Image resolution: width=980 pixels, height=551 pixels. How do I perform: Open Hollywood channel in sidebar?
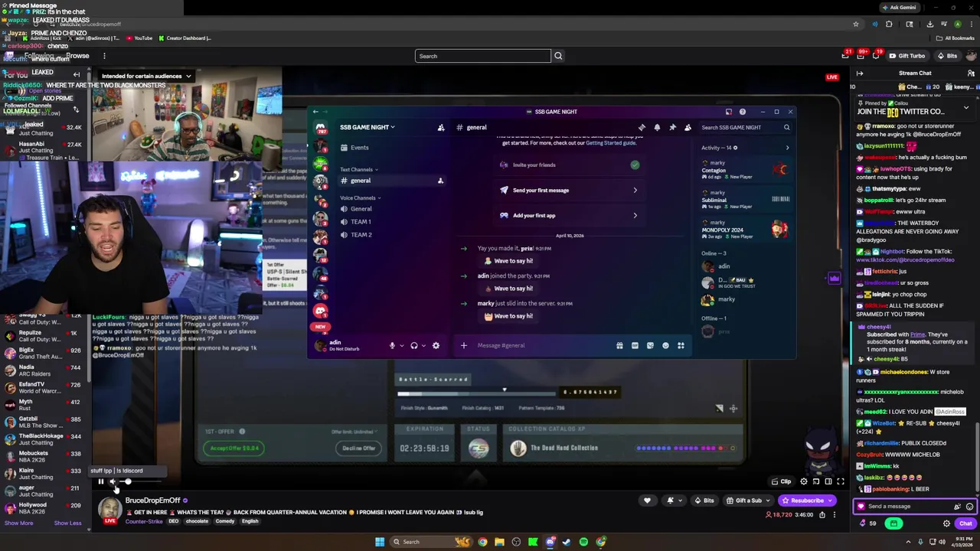[x=42, y=508]
